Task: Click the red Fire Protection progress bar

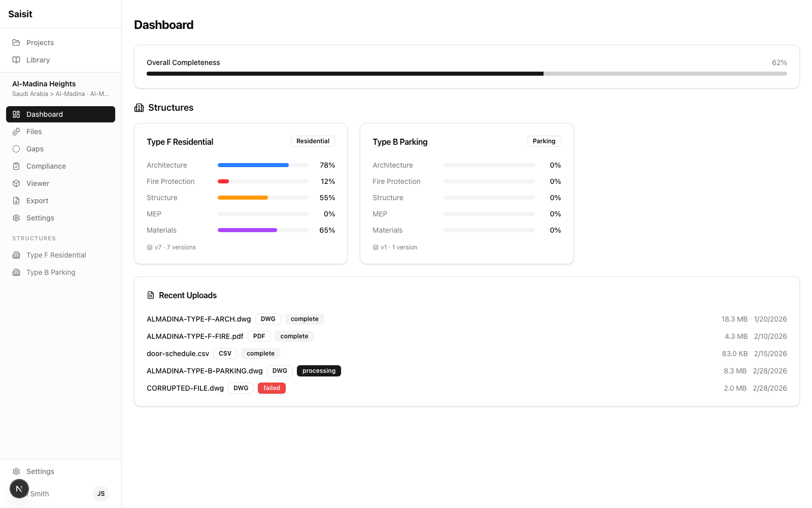Action: pos(263,181)
